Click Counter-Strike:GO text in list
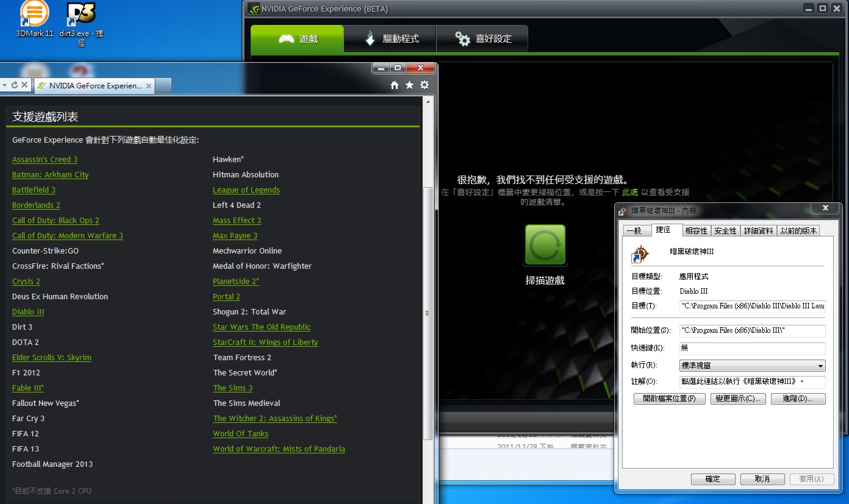Screen dimensions: 849x504 [45, 251]
